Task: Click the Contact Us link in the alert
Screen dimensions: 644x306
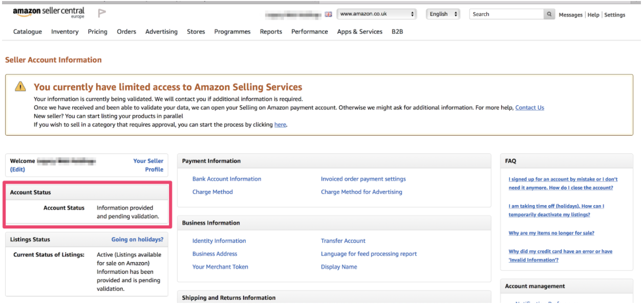Action: (x=530, y=107)
